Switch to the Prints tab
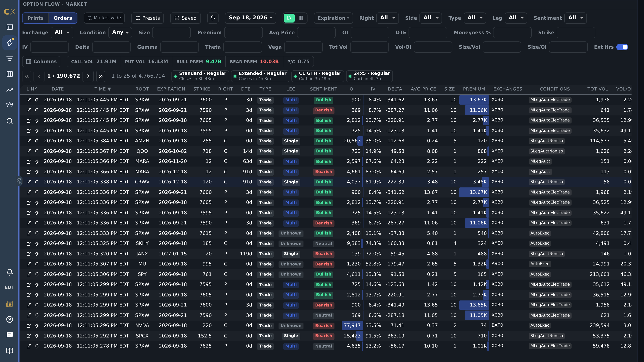 pyautogui.click(x=35, y=18)
